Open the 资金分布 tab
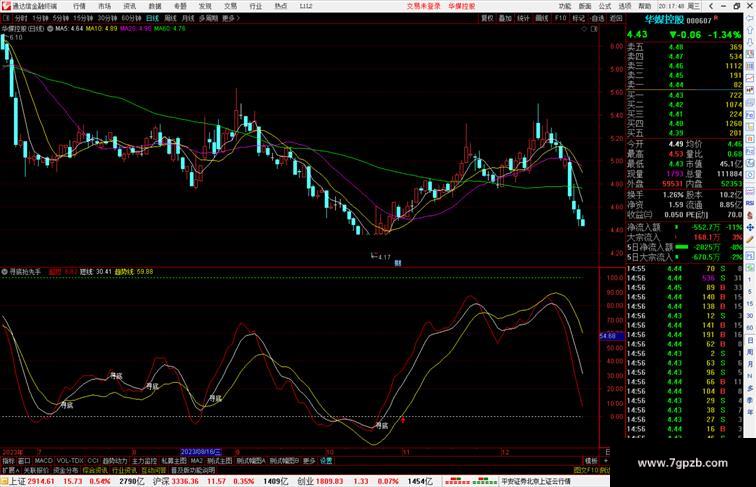Image resolution: width=756 pixels, height=487 pixels. click(x=66, y=470)
